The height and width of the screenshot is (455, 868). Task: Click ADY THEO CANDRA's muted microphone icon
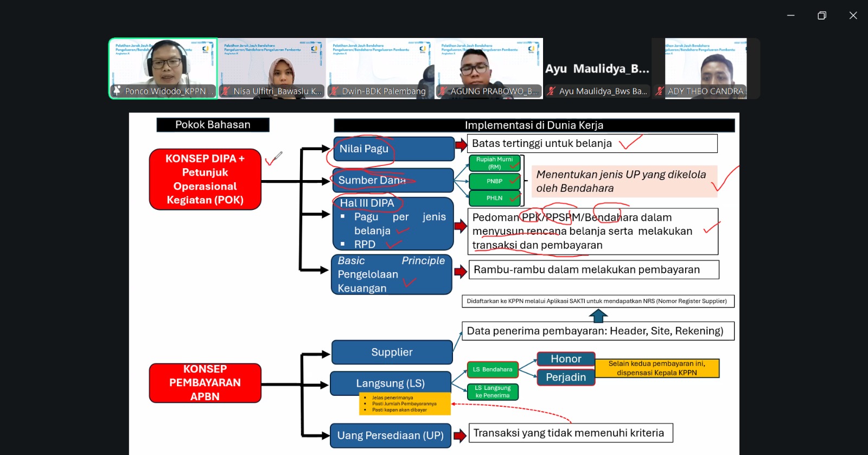click(660, 91)
